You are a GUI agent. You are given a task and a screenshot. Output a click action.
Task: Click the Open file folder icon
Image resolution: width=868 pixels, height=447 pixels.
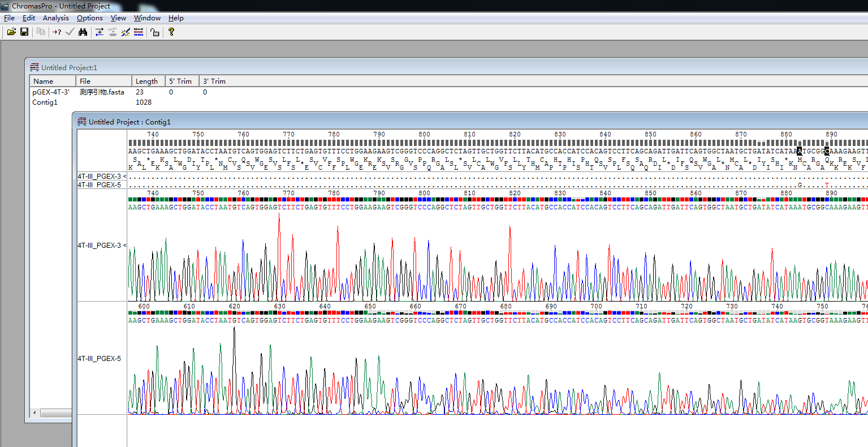[x=11, y=32]
